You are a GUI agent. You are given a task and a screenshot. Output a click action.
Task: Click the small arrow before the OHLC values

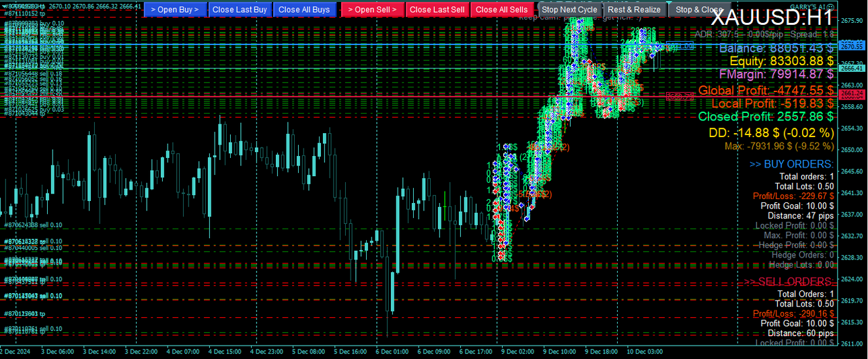click(x=3, y=6)
